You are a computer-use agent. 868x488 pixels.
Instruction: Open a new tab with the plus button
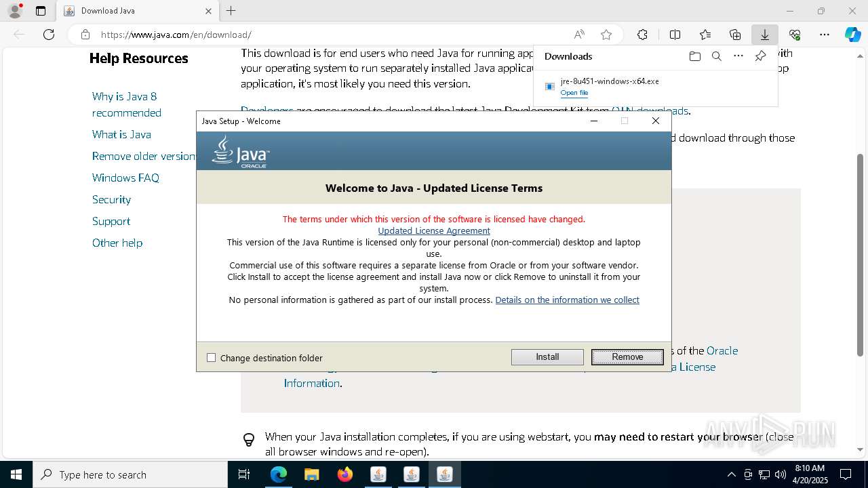(x=231, y=11)
